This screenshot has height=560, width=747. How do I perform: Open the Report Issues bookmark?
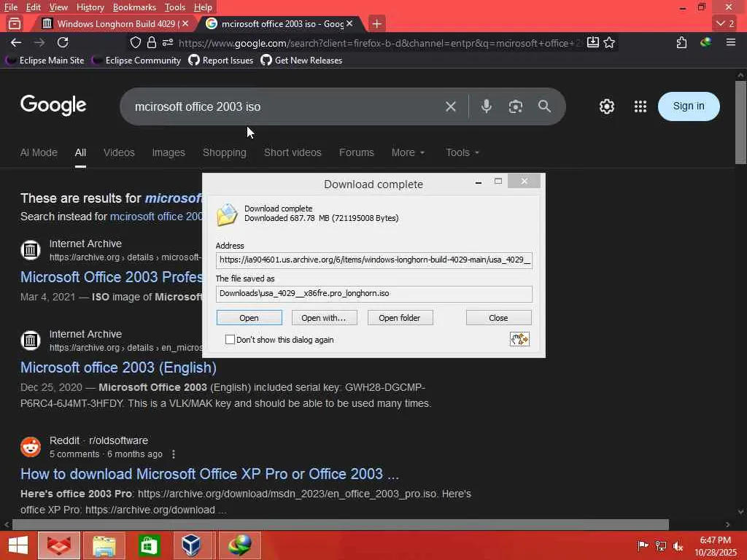(220, 61)
